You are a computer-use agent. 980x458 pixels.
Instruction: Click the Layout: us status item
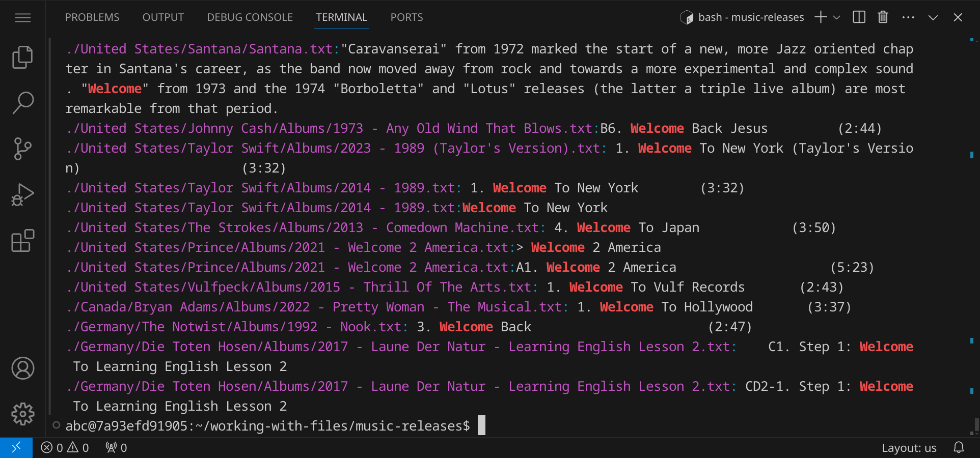(909, 448)
